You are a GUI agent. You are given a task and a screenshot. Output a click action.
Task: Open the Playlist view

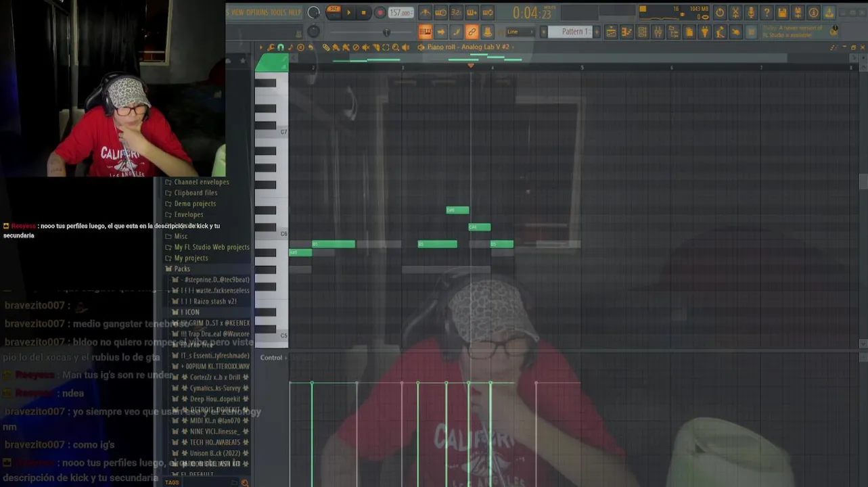pos(611,32)
